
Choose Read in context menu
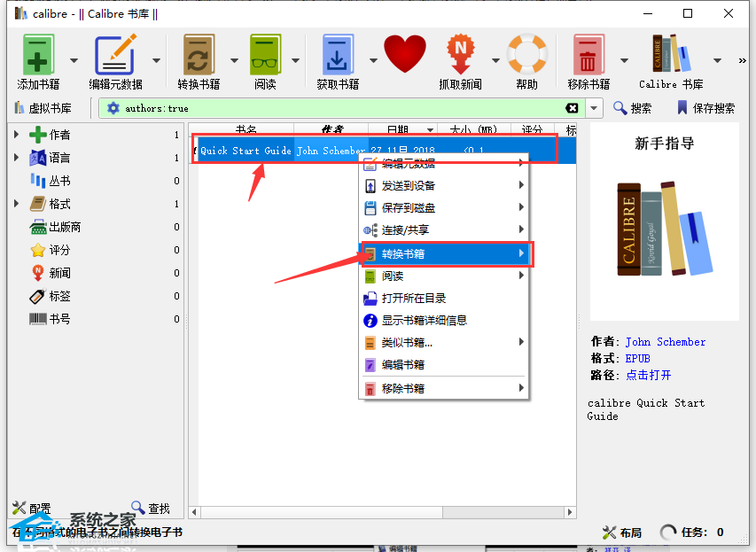(444, 276)
